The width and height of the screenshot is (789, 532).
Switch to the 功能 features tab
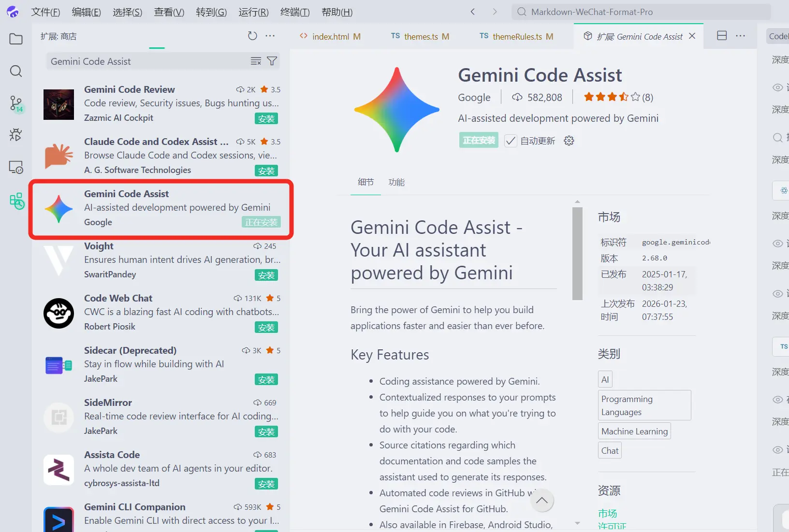click(x=397, y=183)
